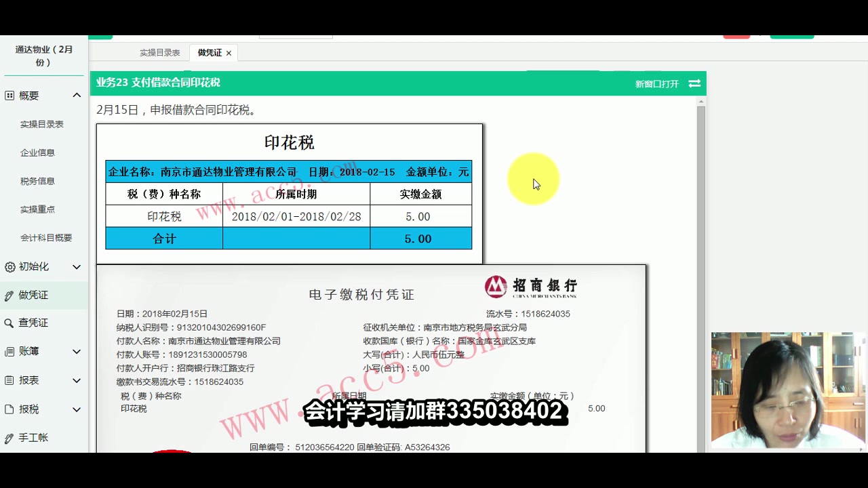Image resolution: width=868 pixels, height=488 pixels.
Task: Click the 查凭证 search icon
Action: coord(9,323)
